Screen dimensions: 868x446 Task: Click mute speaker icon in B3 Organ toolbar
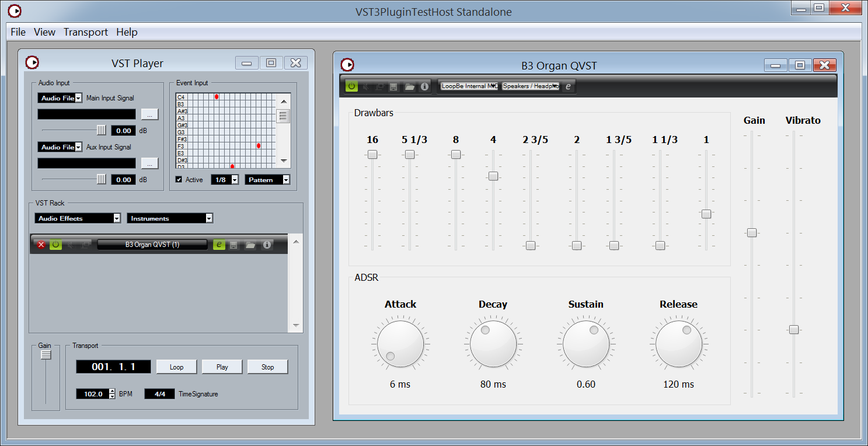[x=366, y=86]
